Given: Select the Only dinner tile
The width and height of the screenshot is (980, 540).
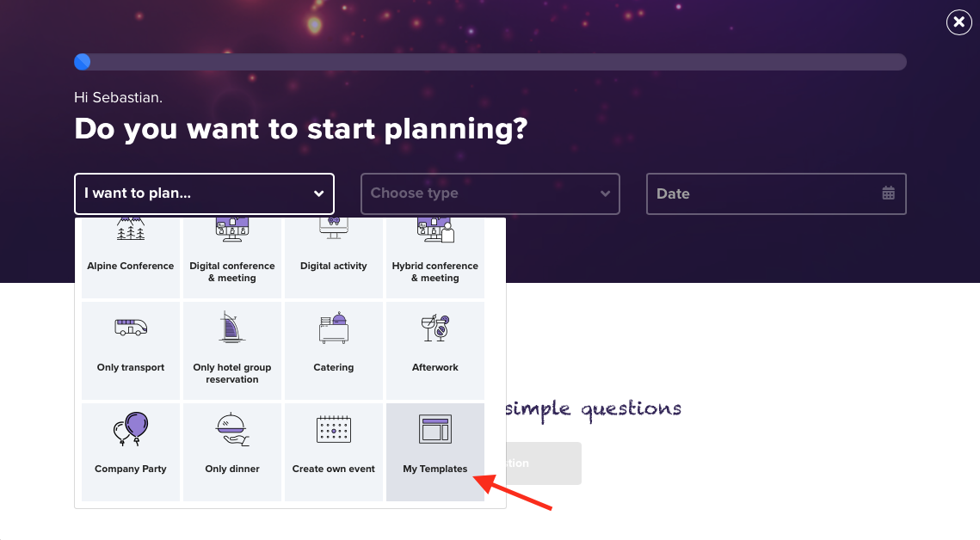Looking at the screenshot, I should click(231, 452).
